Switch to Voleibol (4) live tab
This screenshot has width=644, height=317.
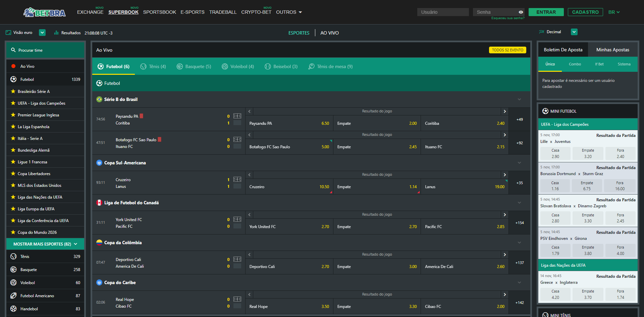pos(238,66)
